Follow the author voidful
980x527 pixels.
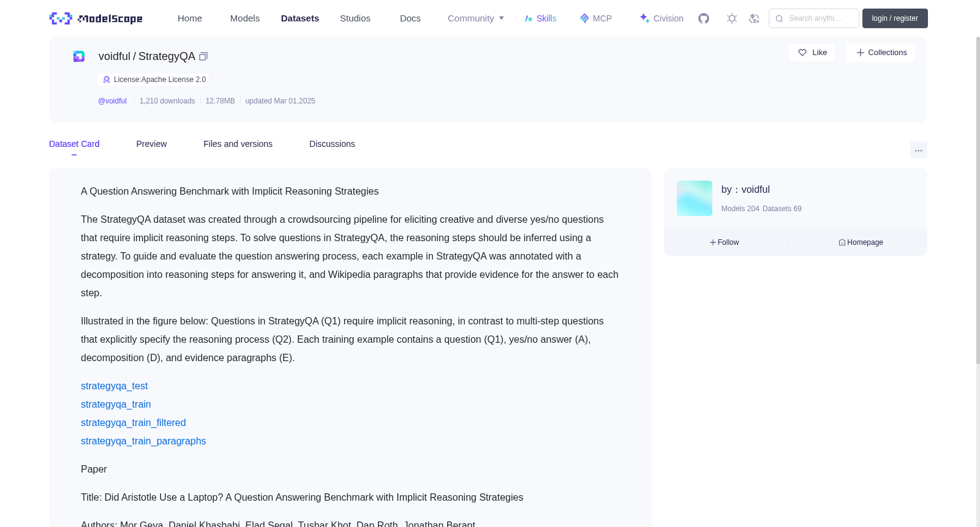[x=725, y=242]
